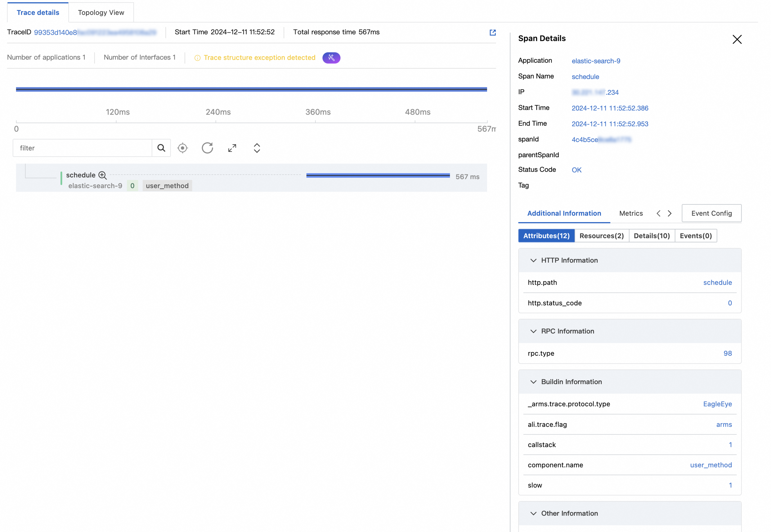The width and height of the screenshot is (771, 532).
Task: Switch to the Topology View tab
Action: click(101, 13)
